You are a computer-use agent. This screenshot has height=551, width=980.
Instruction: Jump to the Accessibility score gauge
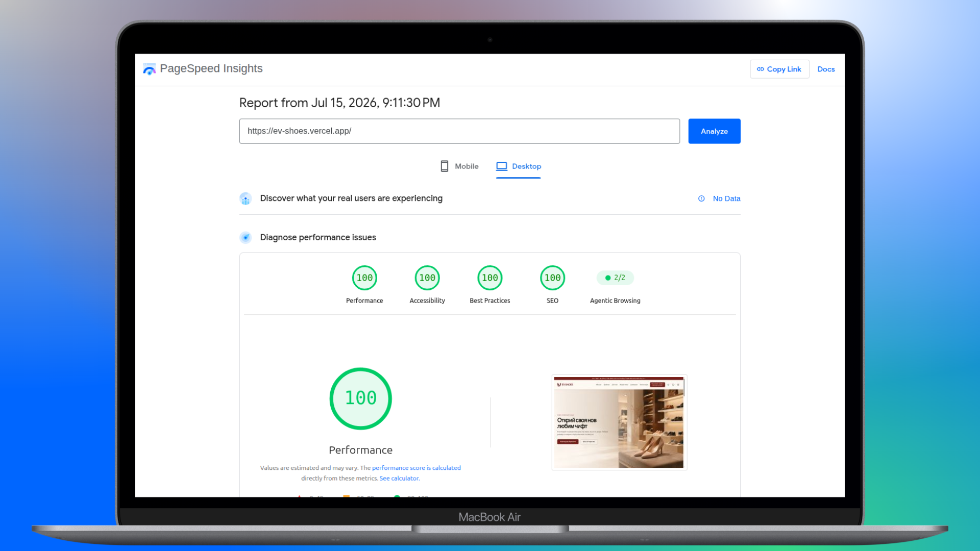point(427,278)
